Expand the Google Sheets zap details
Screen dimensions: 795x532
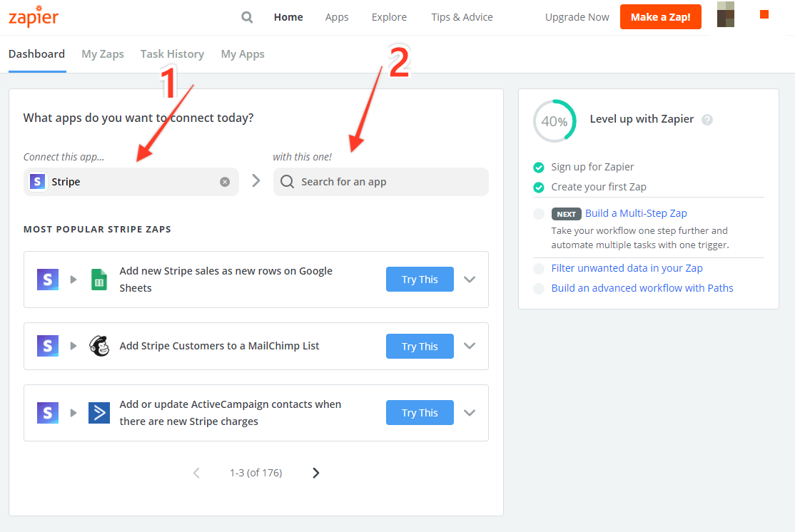[x=469, y=279]
